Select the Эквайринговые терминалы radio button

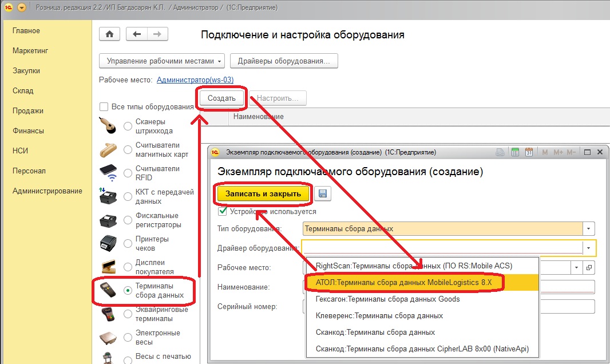[x=128, y=314]
